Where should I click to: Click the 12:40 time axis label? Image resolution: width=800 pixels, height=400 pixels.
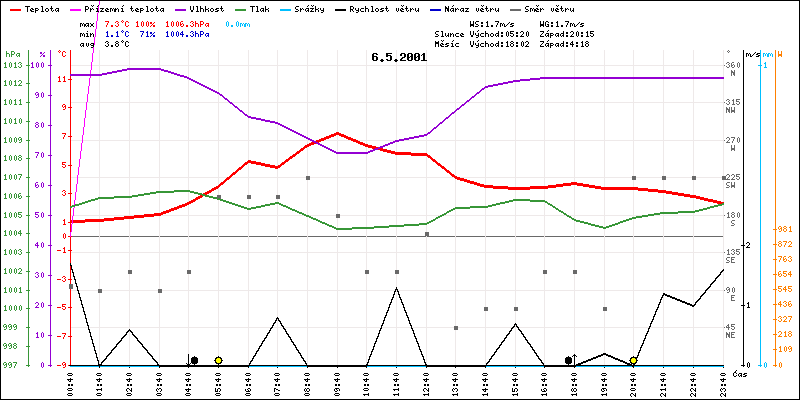(x=426, y=381)
